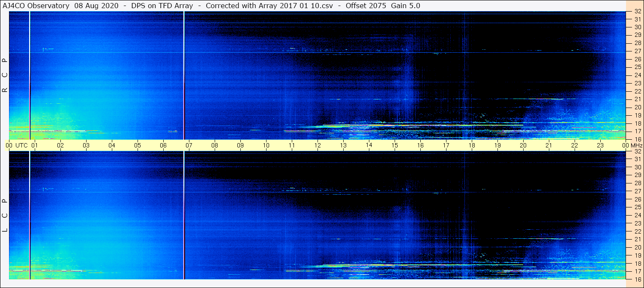Screen dimensions: 644x288
Task: Click hour label "19" on time axis
Action: 498,145
